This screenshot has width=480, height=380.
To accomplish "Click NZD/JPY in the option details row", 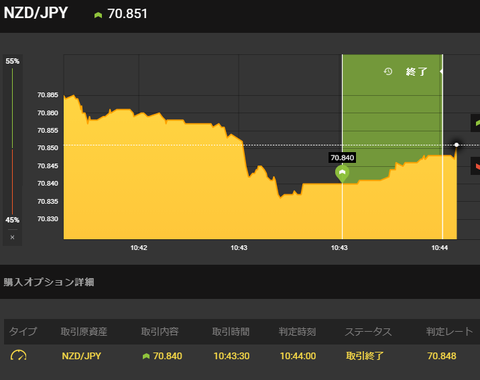I will pos(81,356).
